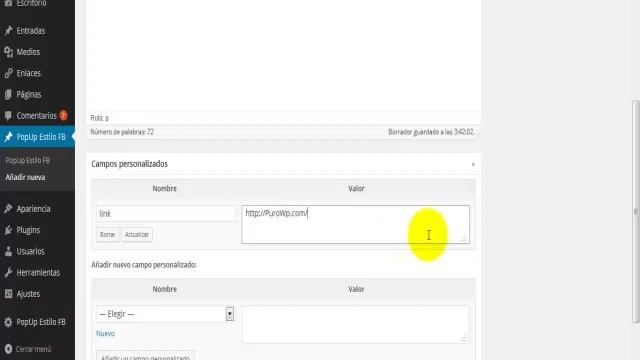Open PopUp Estilo FB submenu list link
This screenshot has height=360, width=640.
pos(27,160)
